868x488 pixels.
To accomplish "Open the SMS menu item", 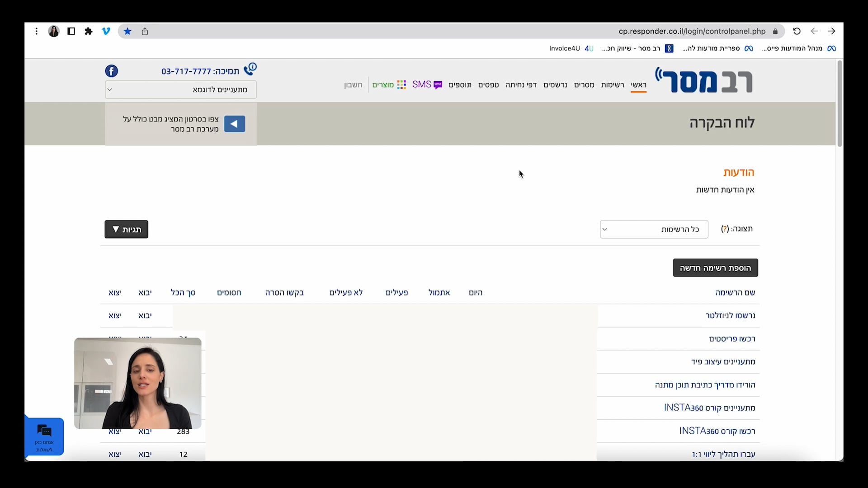I will click(x=427, y=84).
